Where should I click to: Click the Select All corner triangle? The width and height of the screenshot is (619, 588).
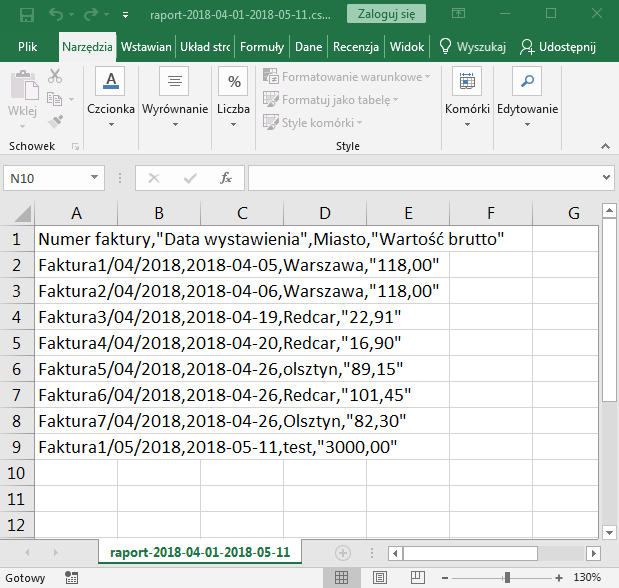pos(23,214)
